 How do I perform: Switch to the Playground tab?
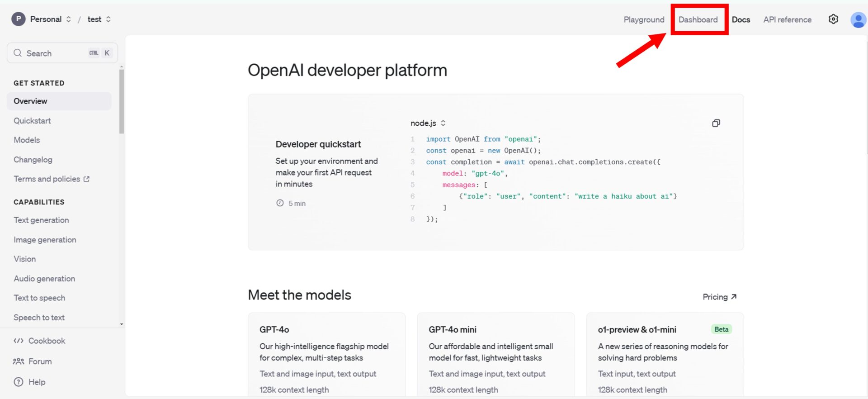coord(644,19)
